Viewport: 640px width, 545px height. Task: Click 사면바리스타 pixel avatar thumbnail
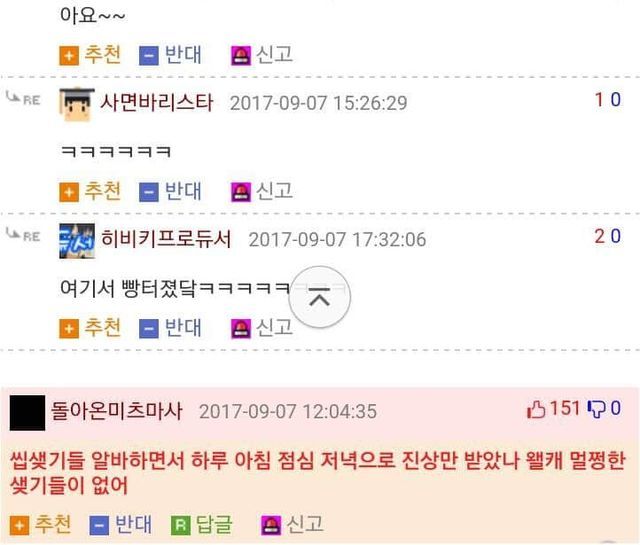point(77,105)
